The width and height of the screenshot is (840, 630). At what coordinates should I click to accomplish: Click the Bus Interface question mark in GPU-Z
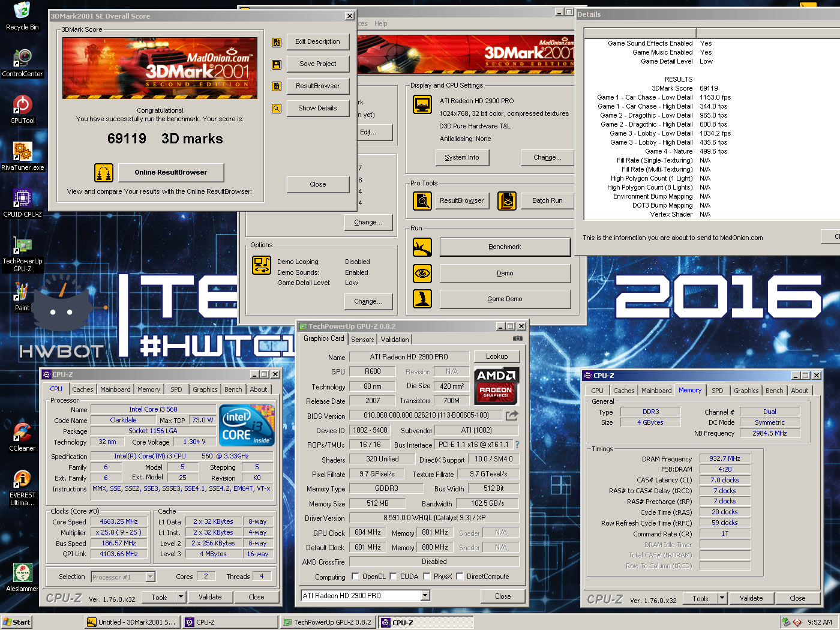517,445
